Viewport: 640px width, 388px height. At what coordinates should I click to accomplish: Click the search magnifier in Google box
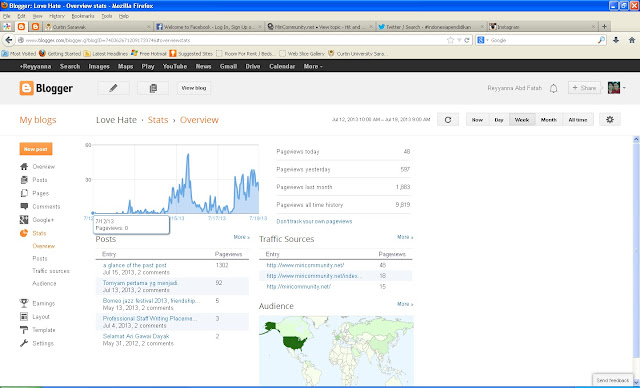pyautogui.click(x=601, y=40)
